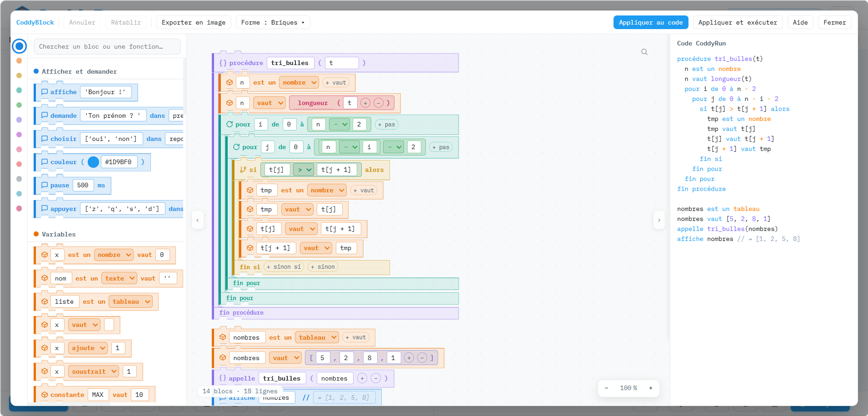Click the branch icon on the si block
The image size is (868, 416).
[243, 170]
